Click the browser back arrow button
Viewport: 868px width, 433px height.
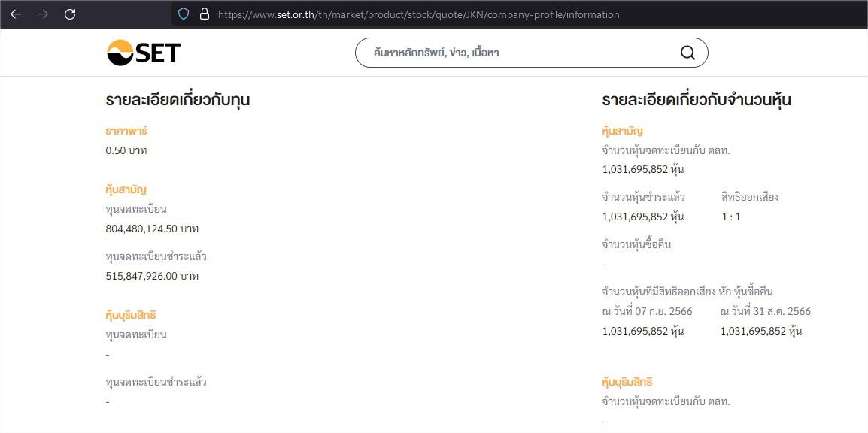click(16, 14)
